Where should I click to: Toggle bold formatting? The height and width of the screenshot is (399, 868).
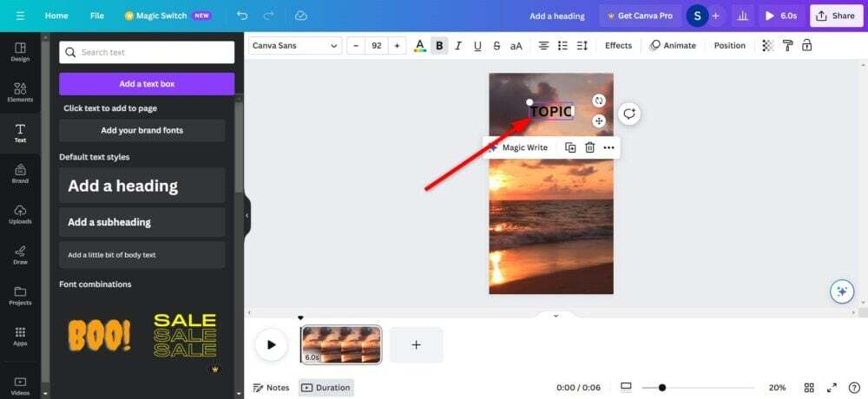coord(439,46)
